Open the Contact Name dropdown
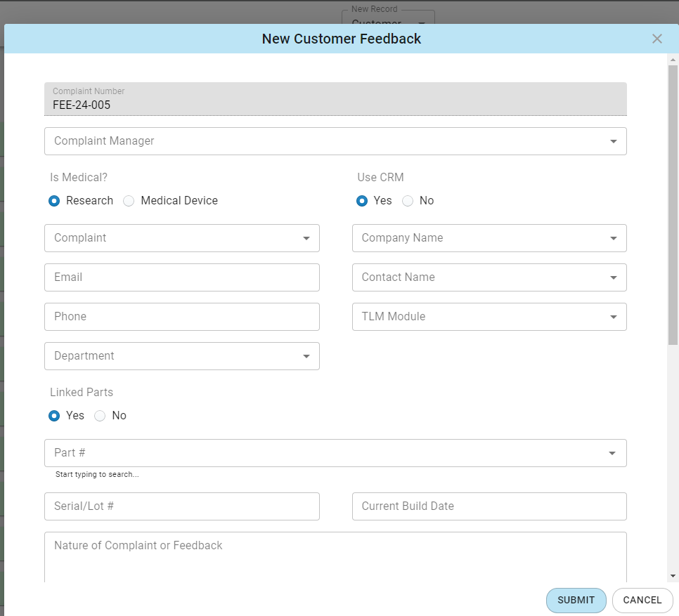Screen dimensions: 679x616 pyautogui.click(x=489, y=277)
